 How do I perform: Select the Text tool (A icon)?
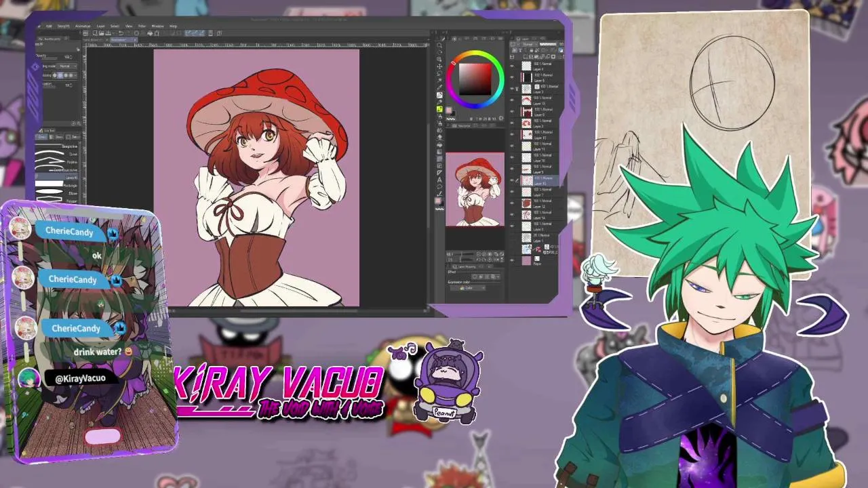point(439,180)
